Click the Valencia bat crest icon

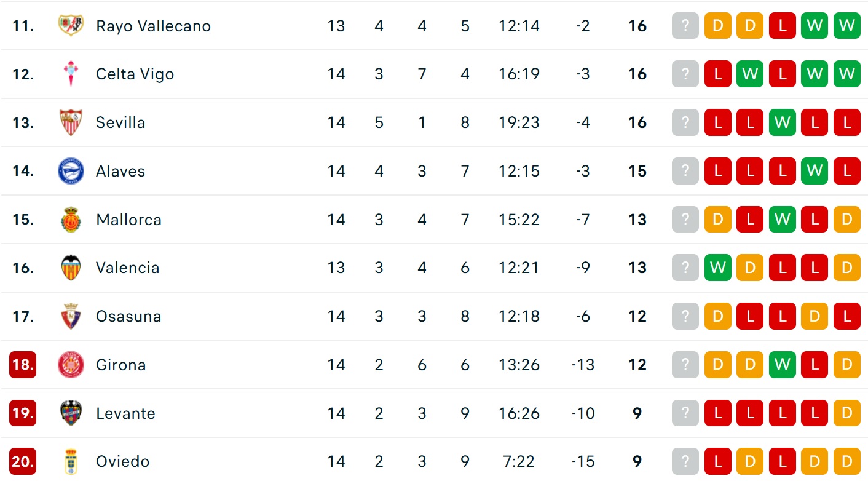[x=71, y=268]
